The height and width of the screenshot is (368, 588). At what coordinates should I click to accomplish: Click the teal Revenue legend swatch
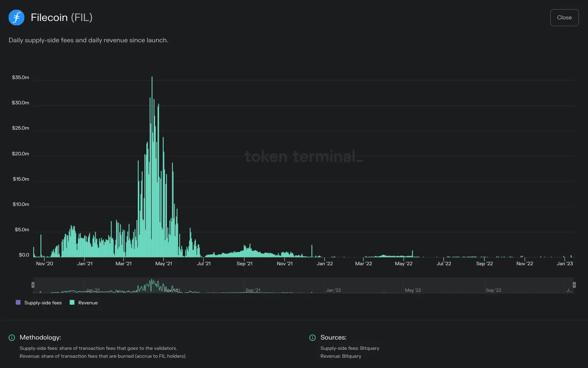72,302
